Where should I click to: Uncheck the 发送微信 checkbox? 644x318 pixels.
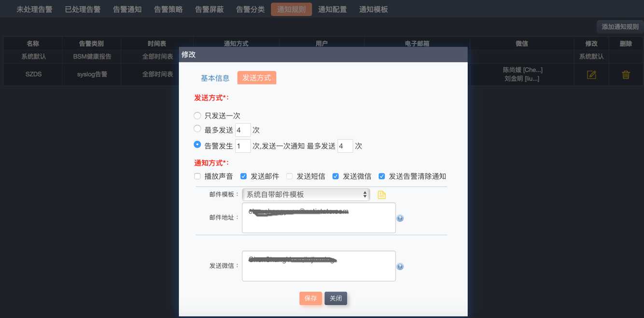tap(336, 176)
